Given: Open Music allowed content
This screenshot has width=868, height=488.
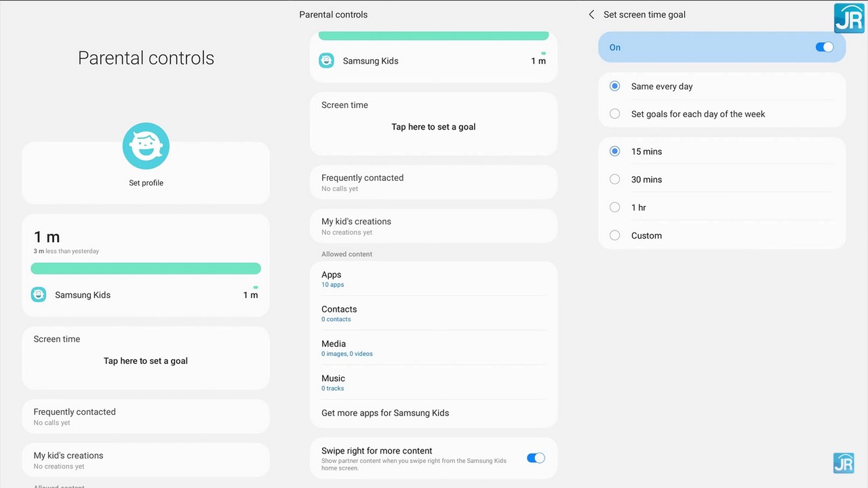Looking at the screenshot, I should click(433, 382).
